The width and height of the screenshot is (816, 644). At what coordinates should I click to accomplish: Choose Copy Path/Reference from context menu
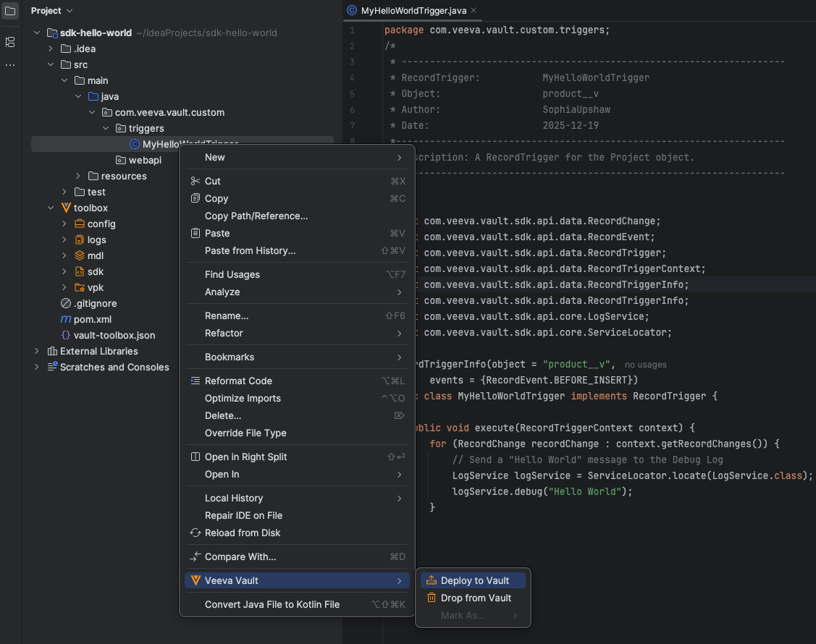(297, 216)
